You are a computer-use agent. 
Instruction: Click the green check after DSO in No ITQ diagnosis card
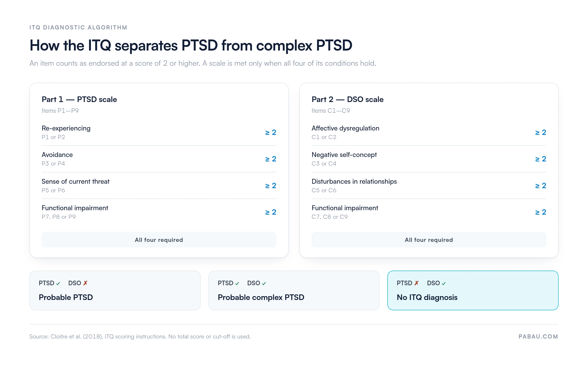[x=444, y=284]
